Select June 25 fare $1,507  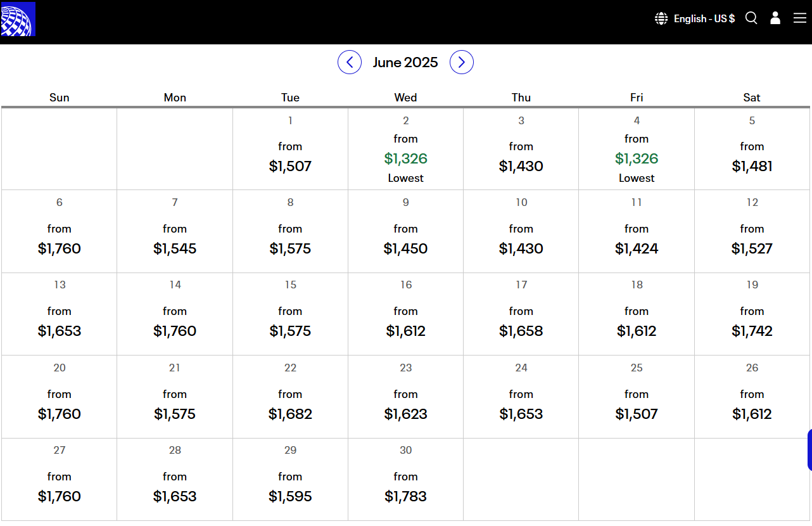click(637, 397)
